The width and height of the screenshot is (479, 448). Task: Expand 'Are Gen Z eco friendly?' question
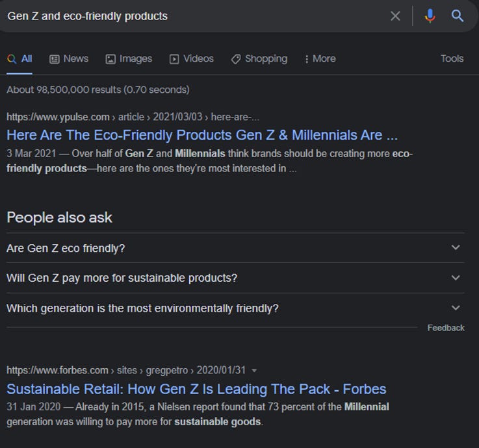point(235,248)
